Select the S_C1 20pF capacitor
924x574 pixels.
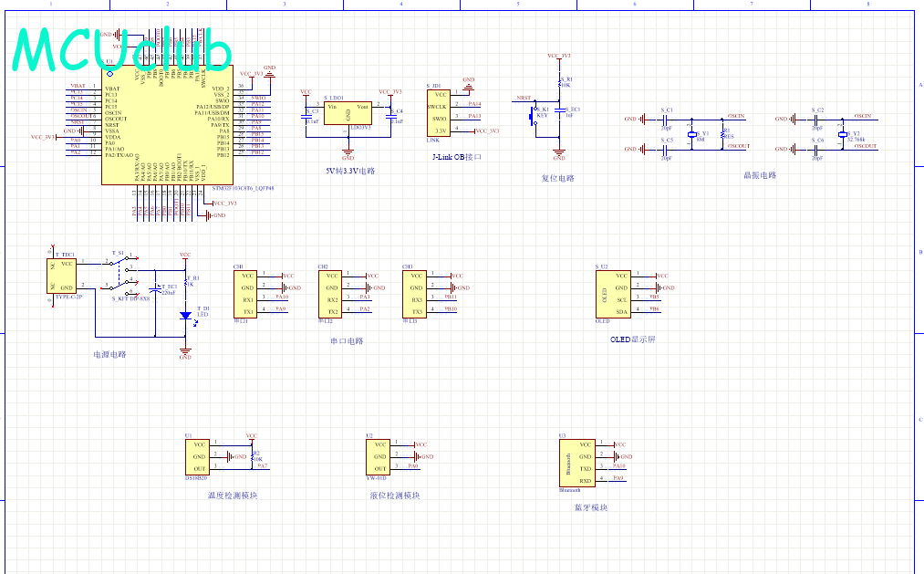pyautogui.click(x=665, y=120)
